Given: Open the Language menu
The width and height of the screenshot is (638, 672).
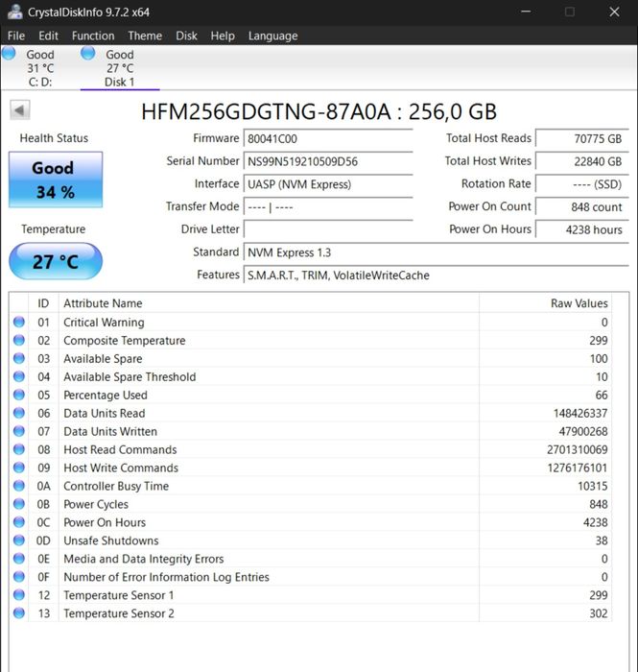Looking at the screenshot, I should 272,36.
